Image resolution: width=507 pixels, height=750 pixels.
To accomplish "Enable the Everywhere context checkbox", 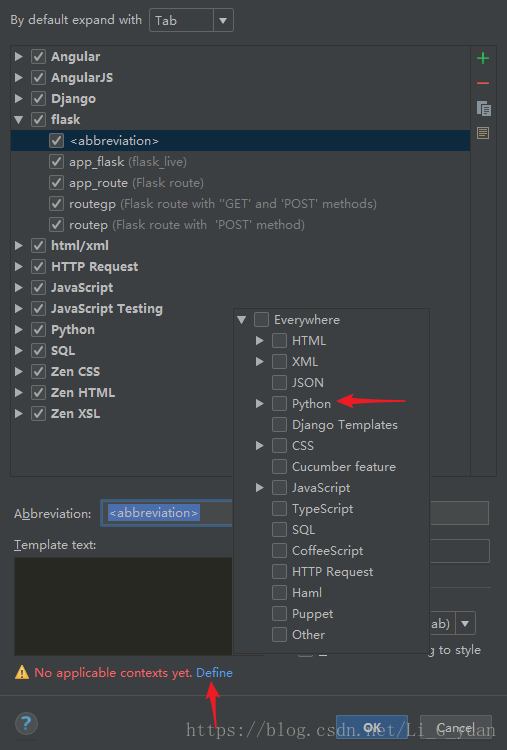I will point(261,320).
